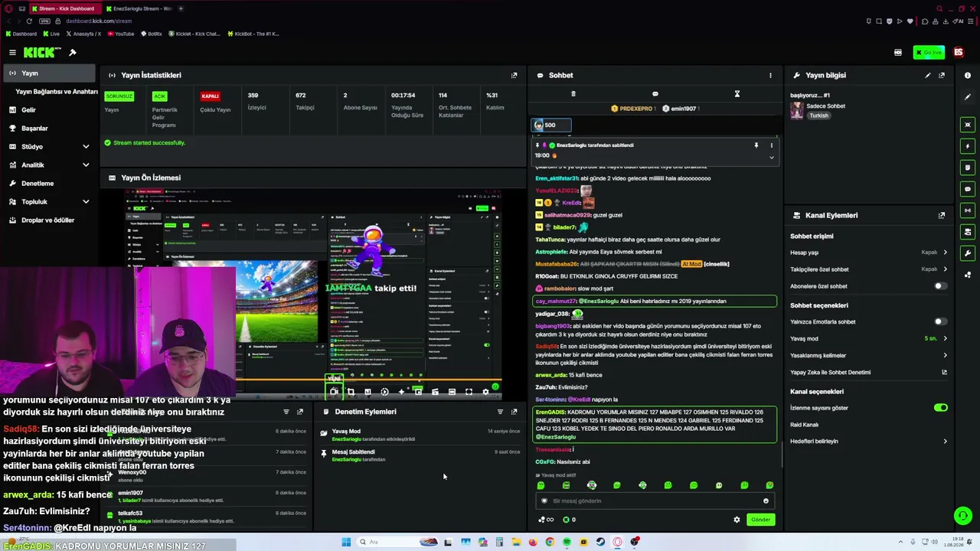Open Yapay Zeka ile Sohbet Denetimi link

coord(869,373)
